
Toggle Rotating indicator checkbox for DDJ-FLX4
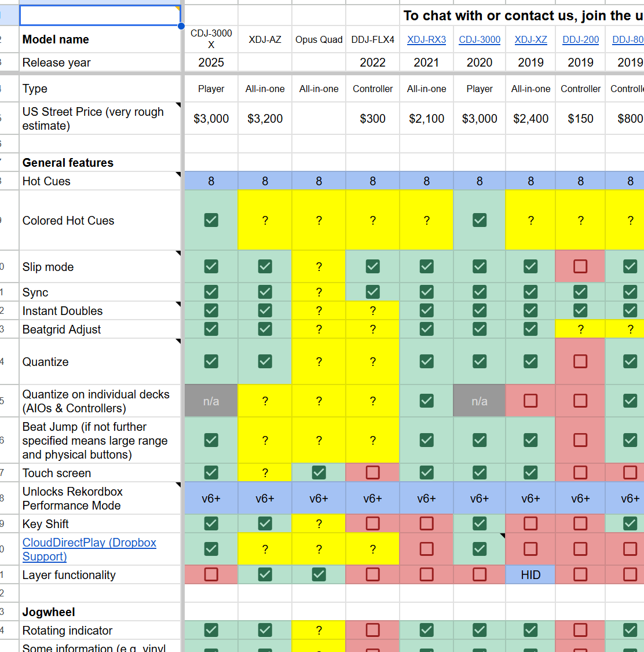pos(372,630)
